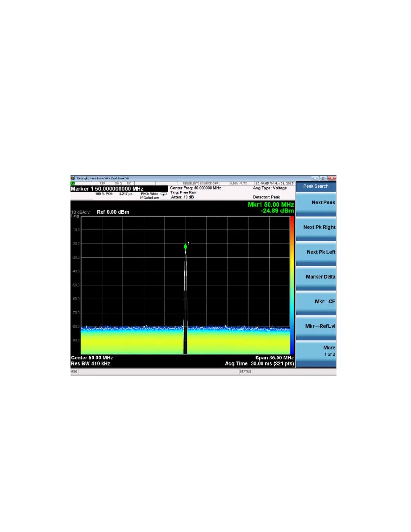Click the SOURCE OFF status indicator
Image resolution: width=411 pixels, height=532 pixels.
(x=209, y=183)
